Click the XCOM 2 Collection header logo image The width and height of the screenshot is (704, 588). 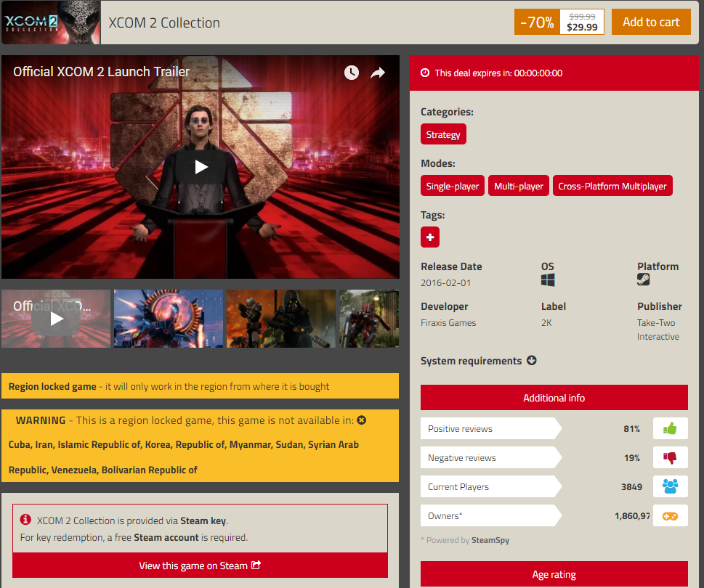(51, 23)
